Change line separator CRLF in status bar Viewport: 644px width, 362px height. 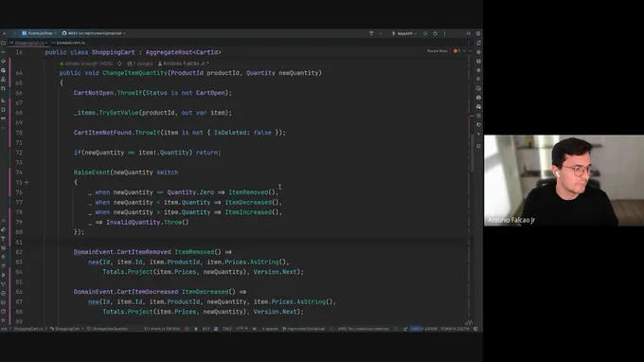pyautogui.click(x=227, y=329)
